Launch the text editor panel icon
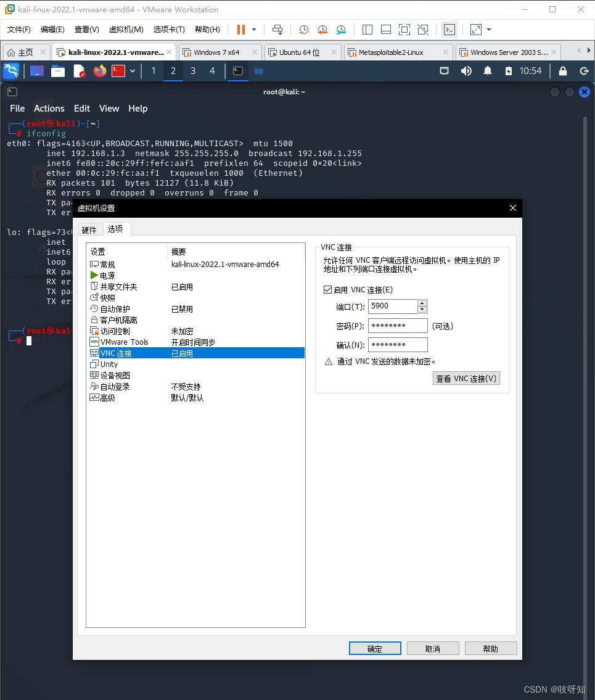595x700 pixels. [x=79, y=71]
